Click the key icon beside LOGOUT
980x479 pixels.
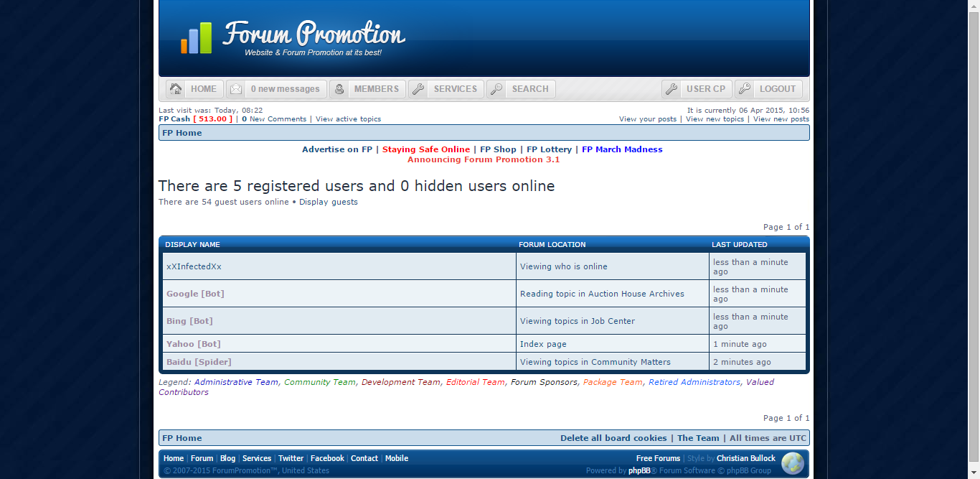pos(745,89)
